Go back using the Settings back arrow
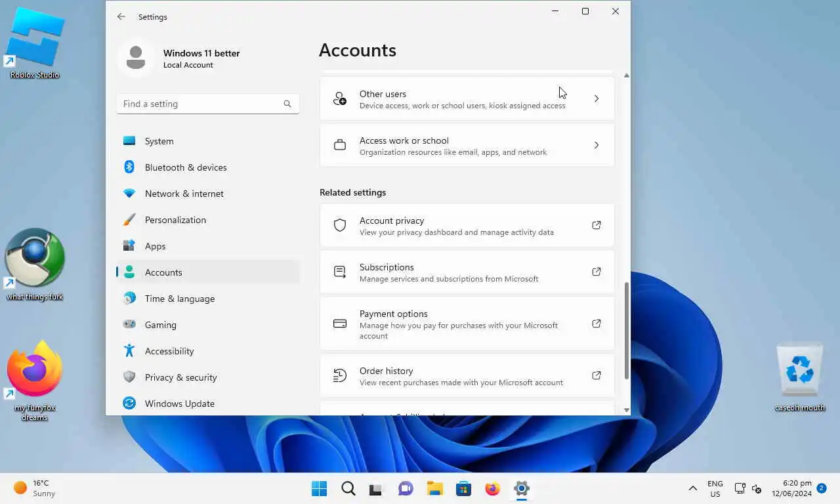 tap(121, 17)
